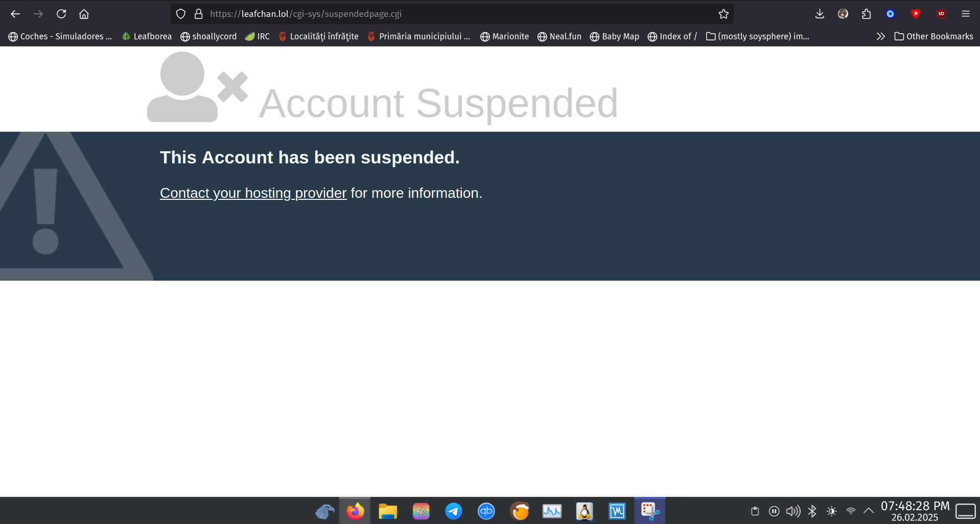This screenshot has width=980, height=524.
Task: Show site tracking protection shield info
Action: 181,14
